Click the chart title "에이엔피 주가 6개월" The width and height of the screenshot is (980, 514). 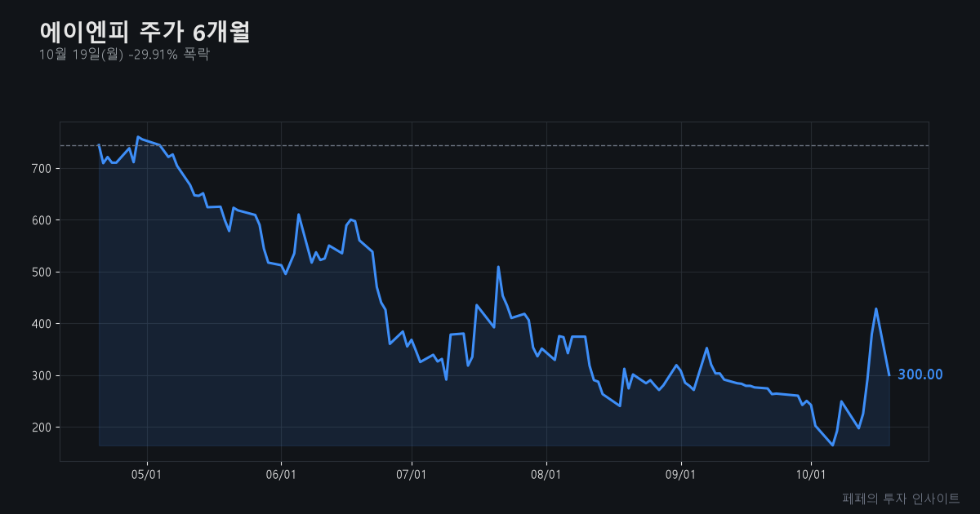pyautogui.click(x=145, y=32)
